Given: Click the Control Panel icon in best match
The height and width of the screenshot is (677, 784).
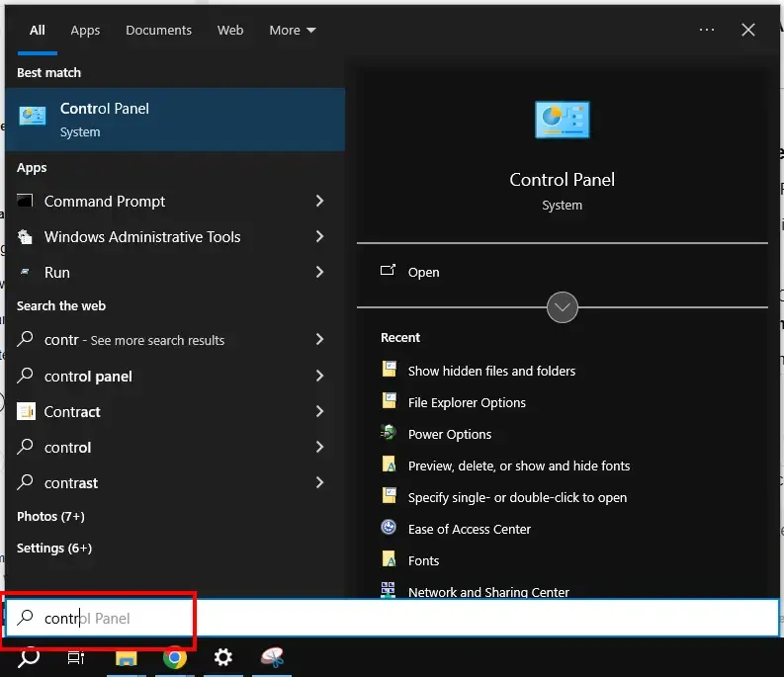Looking at the screenshot, I should click(x=33, y=116).
